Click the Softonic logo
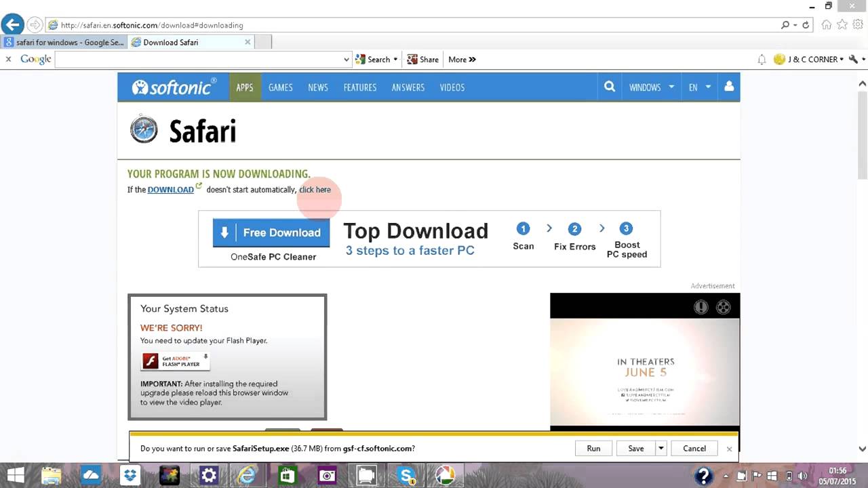This screenshot has height=488, width=868. coord(174,87)
